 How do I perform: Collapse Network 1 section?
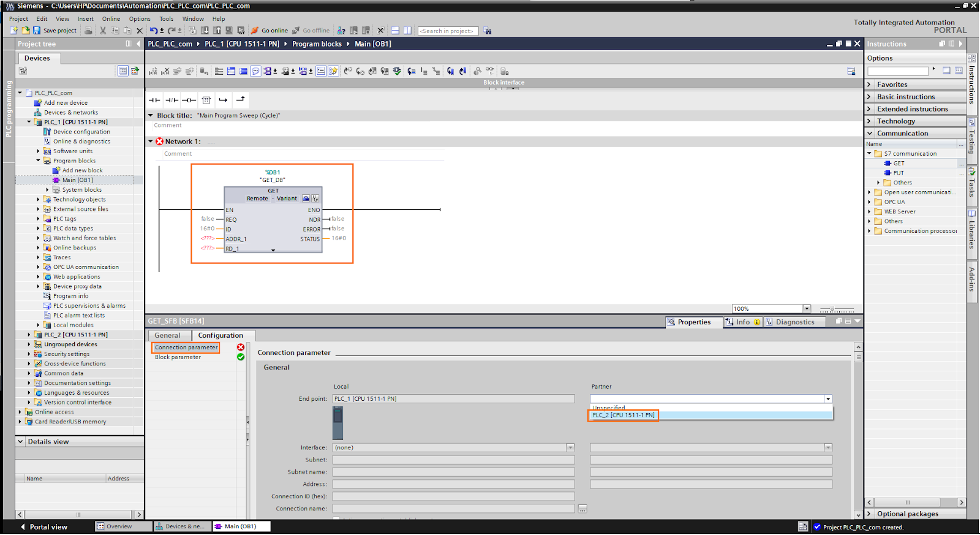[151, 142]
